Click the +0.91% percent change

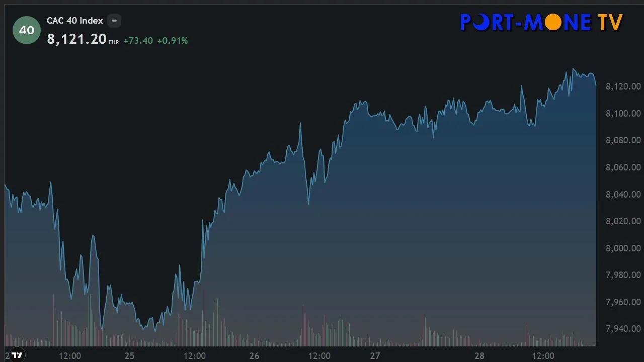click(172, 40)
